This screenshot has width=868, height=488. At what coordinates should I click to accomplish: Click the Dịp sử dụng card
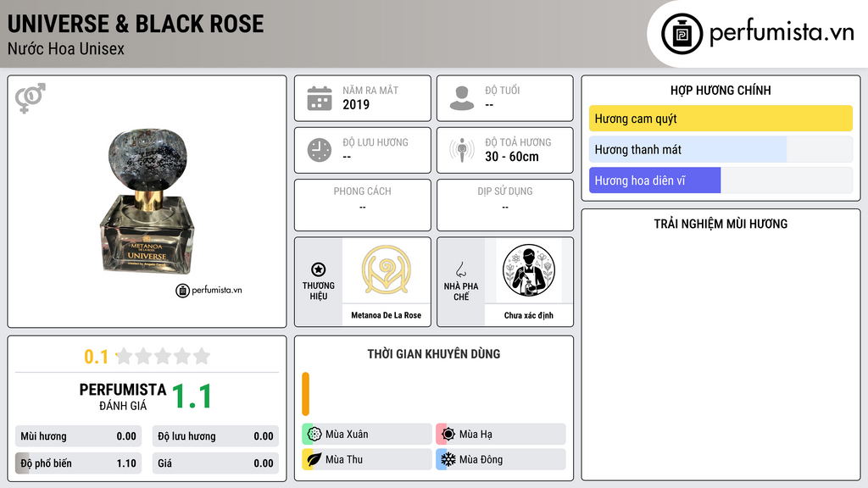505,205
